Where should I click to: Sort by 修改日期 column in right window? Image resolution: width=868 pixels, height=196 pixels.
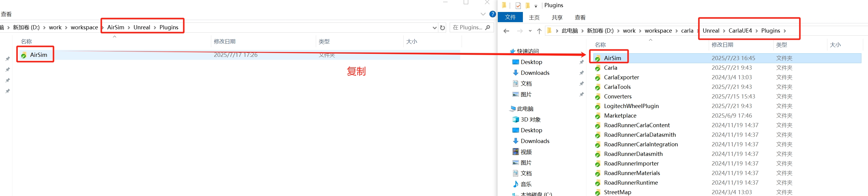tap(722, 45)
